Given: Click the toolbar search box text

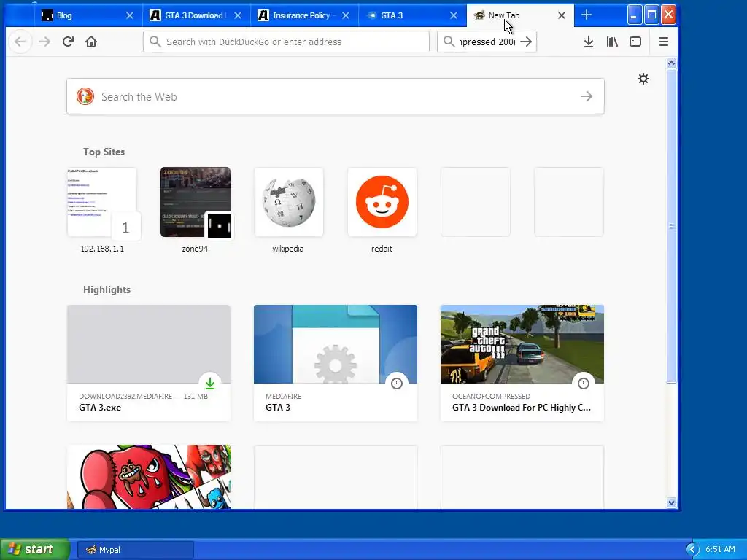Looking at the screenshot, I should 487,42.
